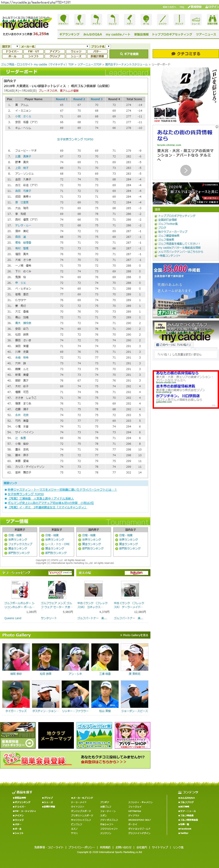Expand the メーカー名 dropdown list

click(62, 46)
